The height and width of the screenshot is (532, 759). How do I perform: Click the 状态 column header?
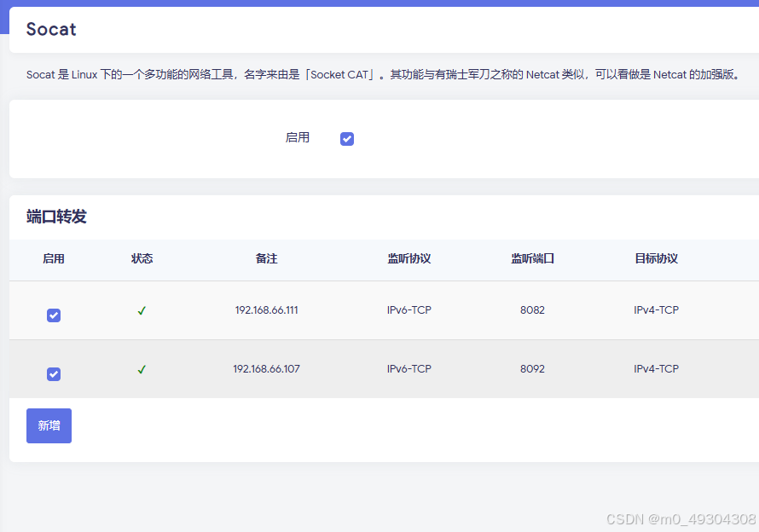(142, 258)
